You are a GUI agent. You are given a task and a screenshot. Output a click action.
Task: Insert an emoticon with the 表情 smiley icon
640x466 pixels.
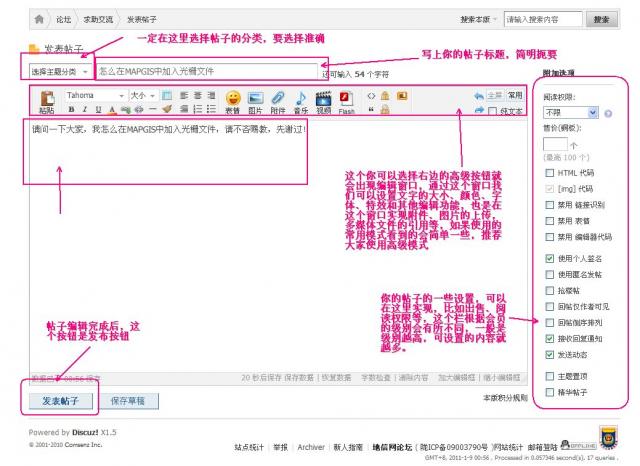click(232, 99)
